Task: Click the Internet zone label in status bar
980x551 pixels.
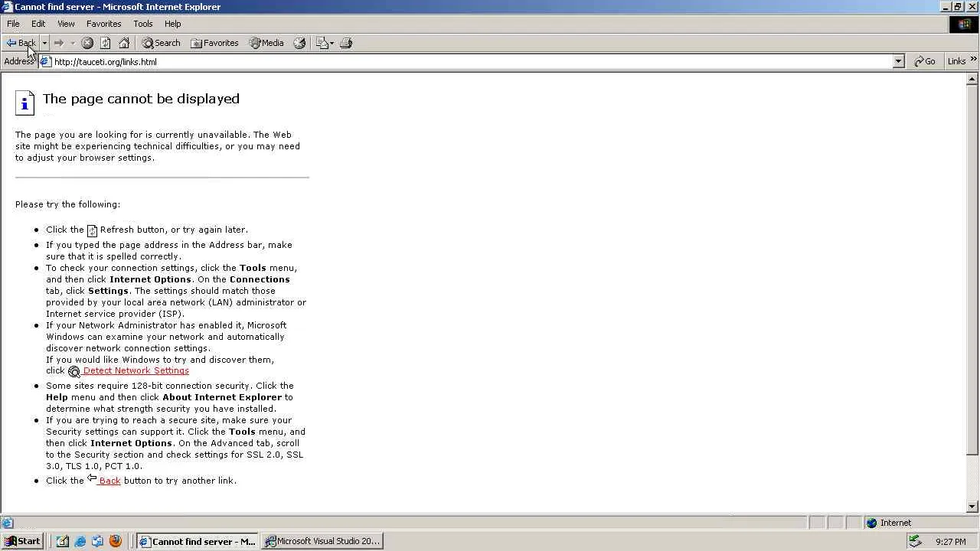Action: pyautogui.click(x=896, y=523)
